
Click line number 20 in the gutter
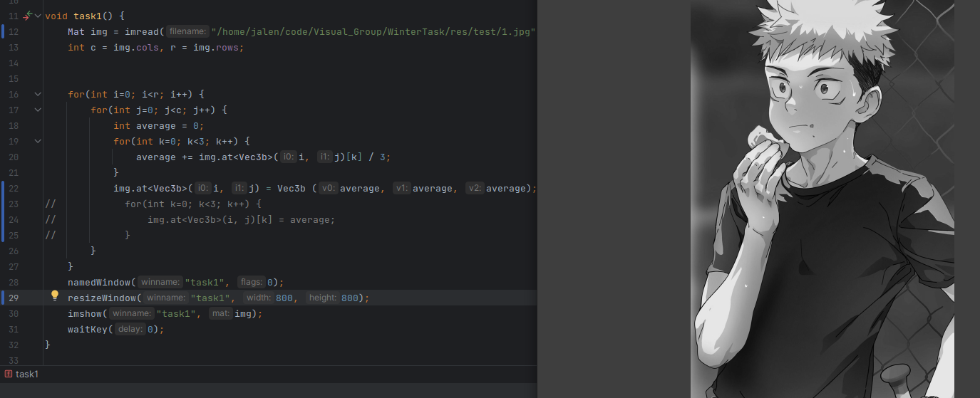tap(14, 157)
